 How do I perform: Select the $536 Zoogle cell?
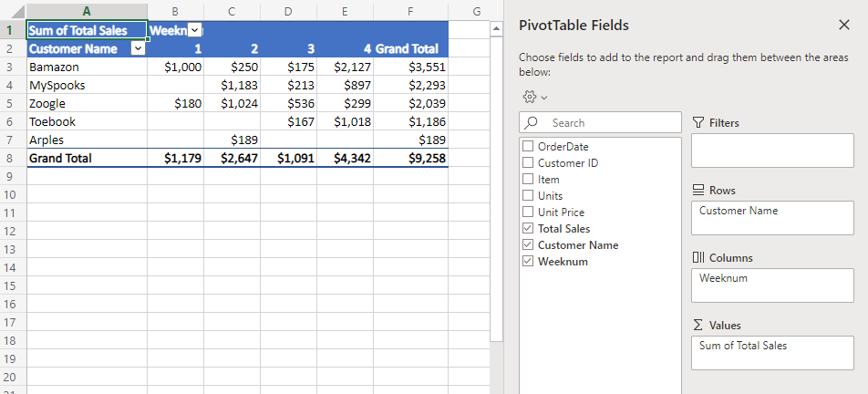(x=288, y=103)
